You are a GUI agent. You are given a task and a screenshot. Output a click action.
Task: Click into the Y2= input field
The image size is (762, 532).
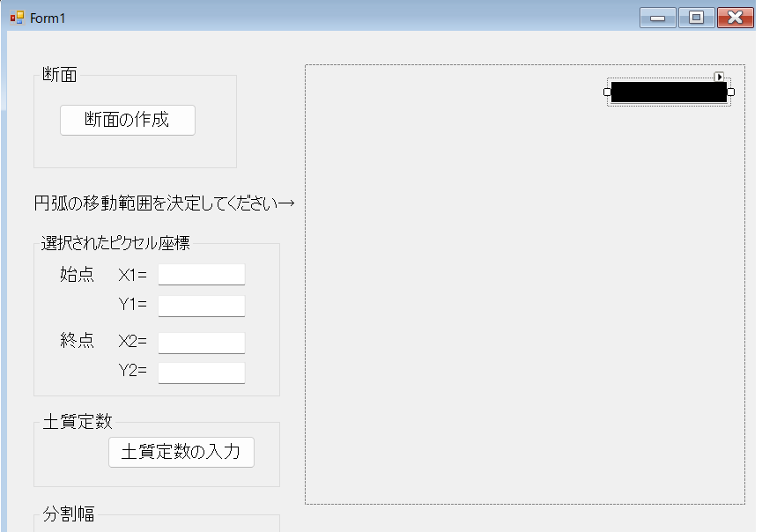coord(201,373)
